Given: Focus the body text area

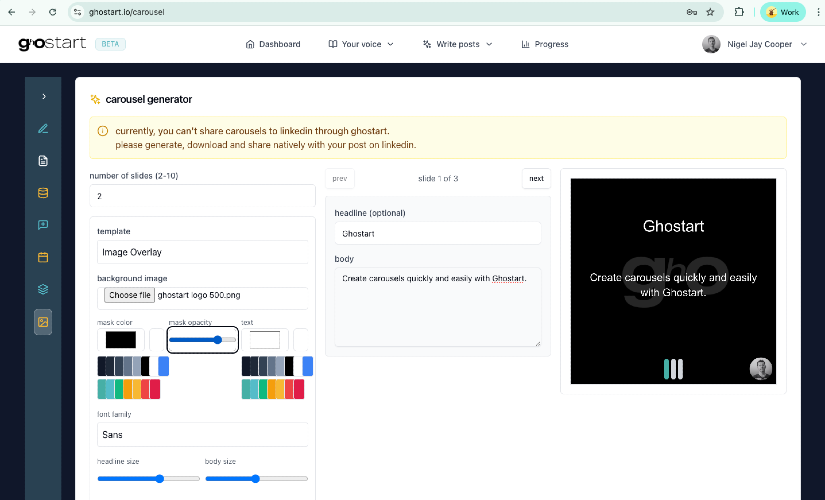Looking at the screenshot, I should point(438,307).
